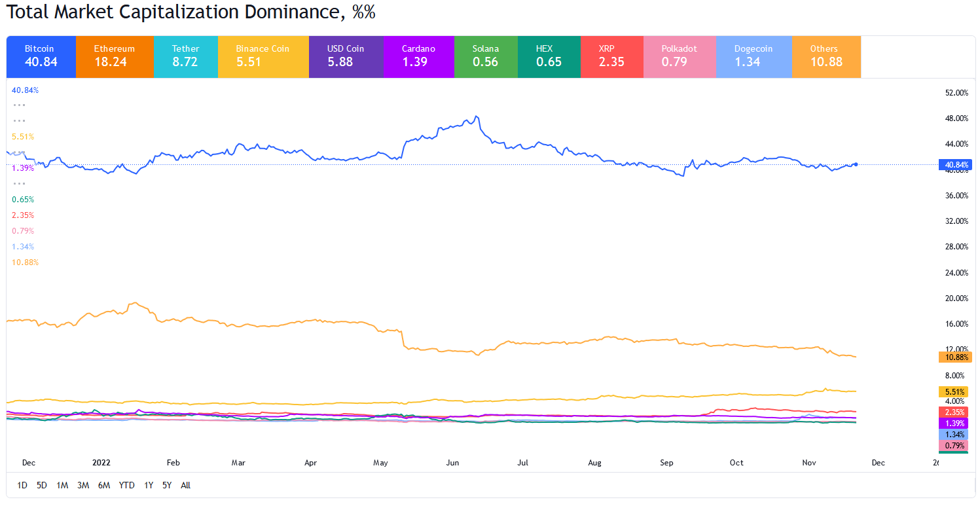Switch to the 6M time range
This screenshot has height=506, width=980.
point(103,485)
